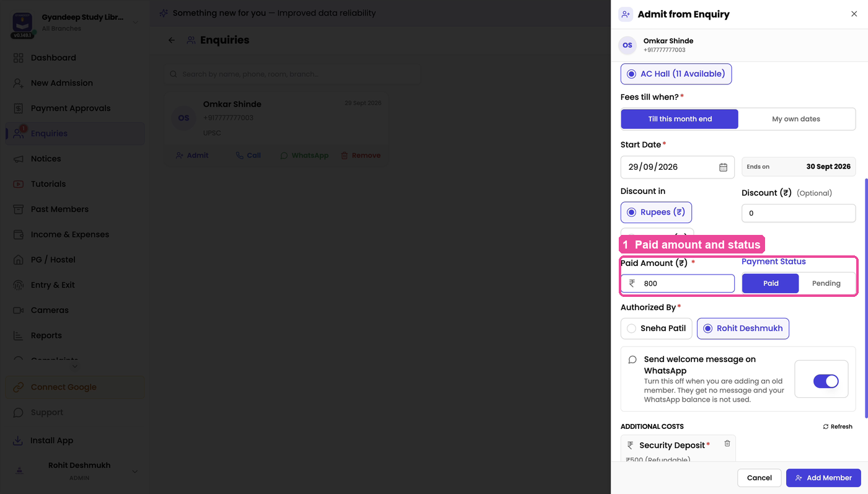
Task: Expand more sidebar items chevron
Action: coord(75,366)
